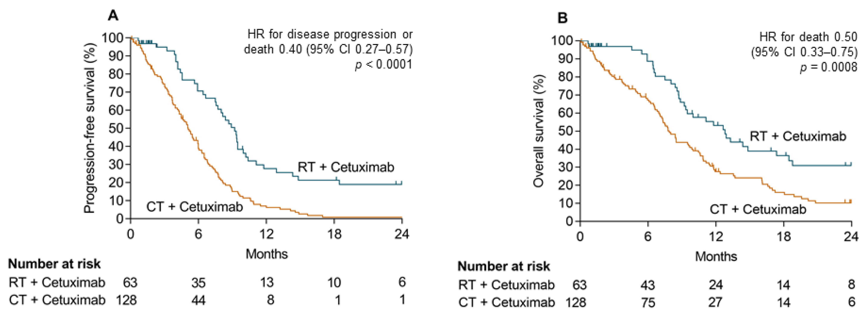Viewport: 868px width, 318px height.
Task: Click the 'Number at risk' heading below panel B
Action: (x=504, y=267)
